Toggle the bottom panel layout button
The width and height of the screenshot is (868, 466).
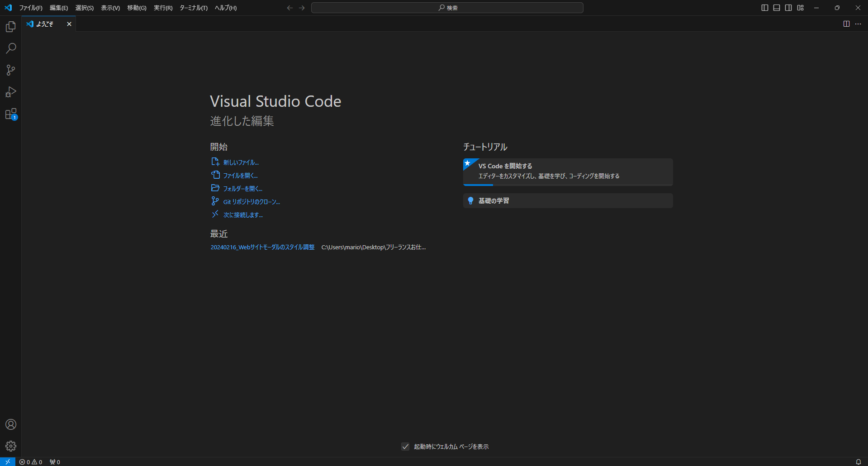coord(777,8)
